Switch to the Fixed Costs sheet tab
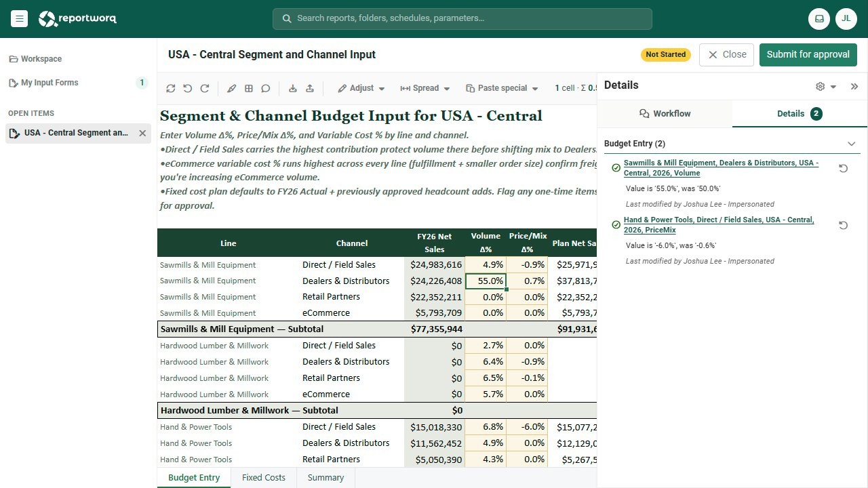The width and height of the screenshot is (868, 488). [264, 478]
